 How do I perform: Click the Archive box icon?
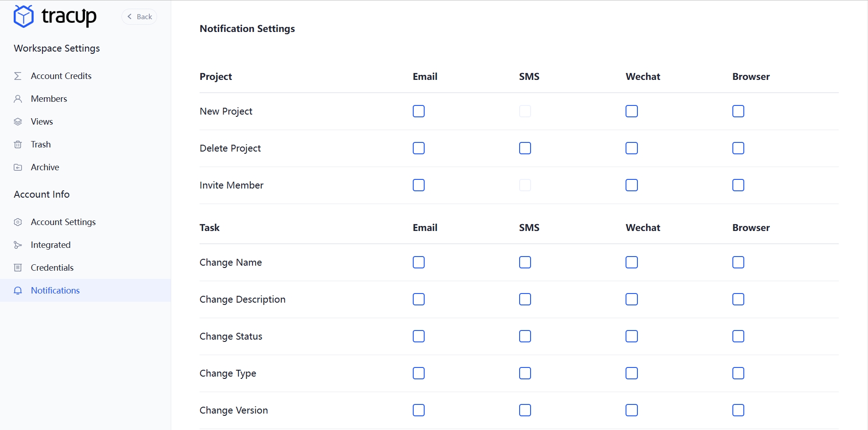tap(18, 167)
